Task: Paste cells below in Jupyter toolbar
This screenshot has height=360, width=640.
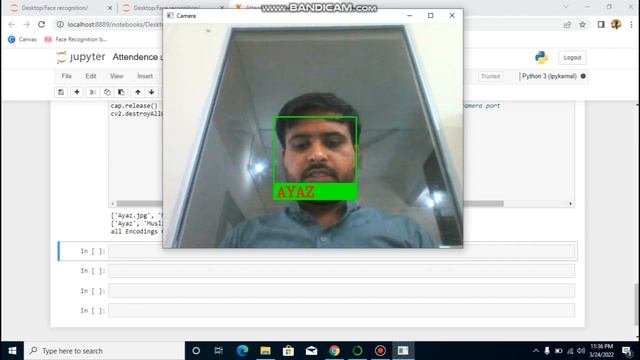Action: coord(121,92)
